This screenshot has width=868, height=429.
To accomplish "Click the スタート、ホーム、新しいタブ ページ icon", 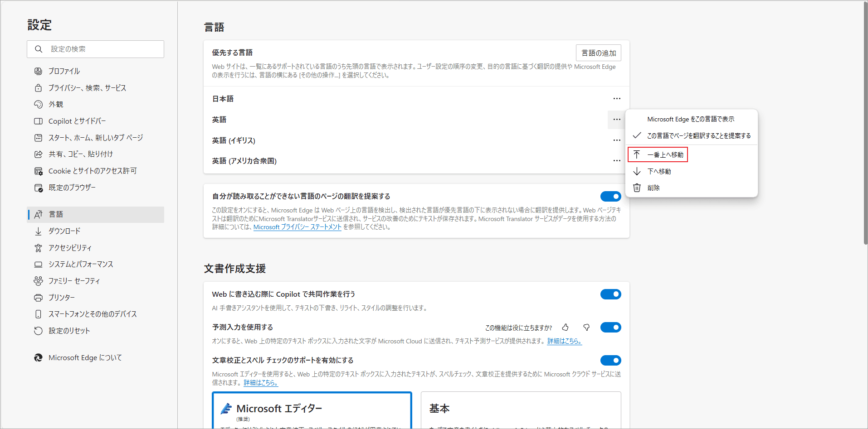I will [39, 138].
